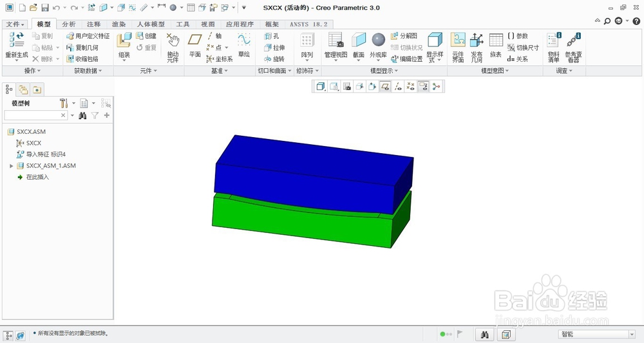This screenshot has width=644, height=343.
Task: Click the Publish Geometry (发布几何) icon
Action: tap(477, 40)
